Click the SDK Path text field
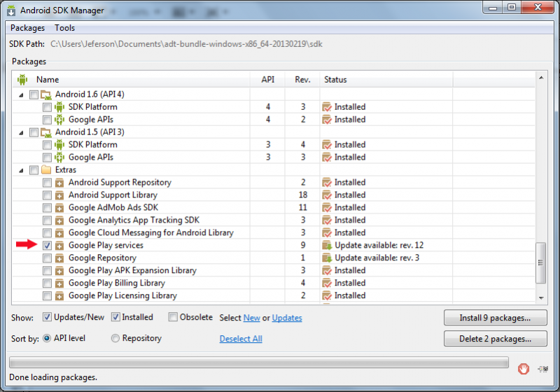Viewport: 560px width, 392px height. point(186,44)
